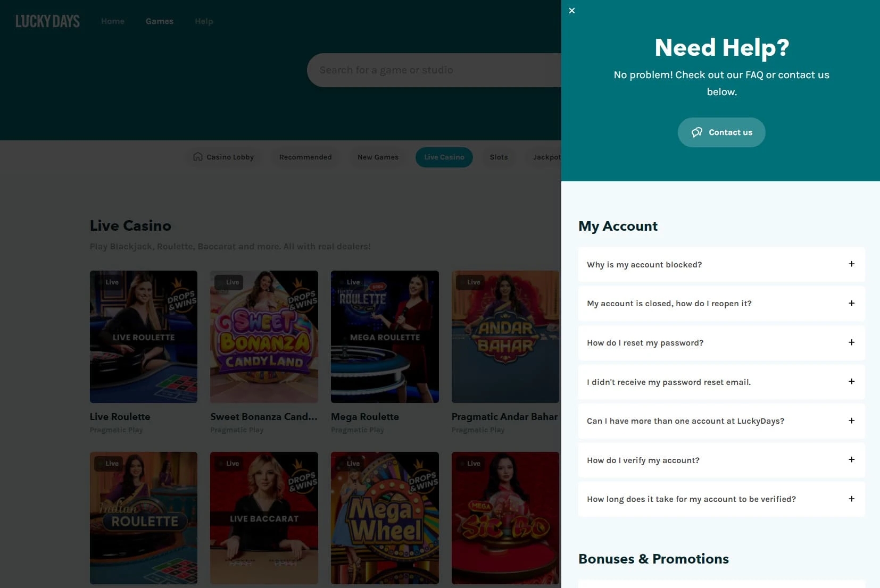Image resolution: width=880 pixels, height=588 pixels.
Task: Select the Live Casino tab
Action: [444, 157]
